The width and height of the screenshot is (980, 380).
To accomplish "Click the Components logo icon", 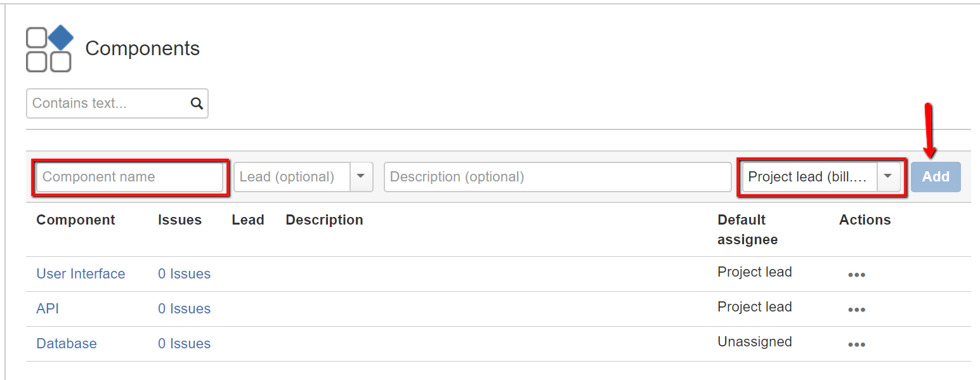I will pos(49,49).
